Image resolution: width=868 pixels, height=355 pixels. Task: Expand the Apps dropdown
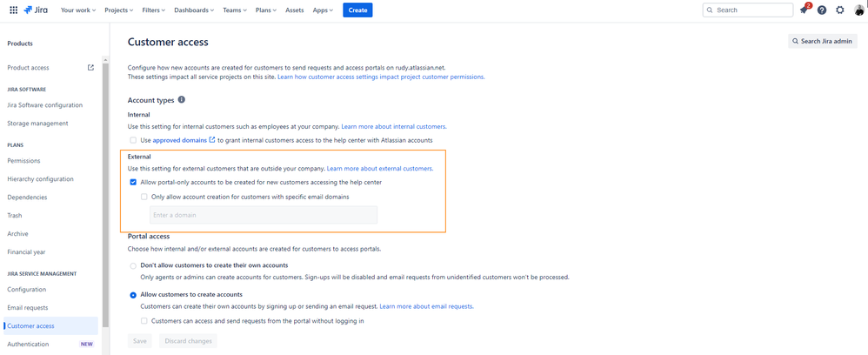click(323, 10)
